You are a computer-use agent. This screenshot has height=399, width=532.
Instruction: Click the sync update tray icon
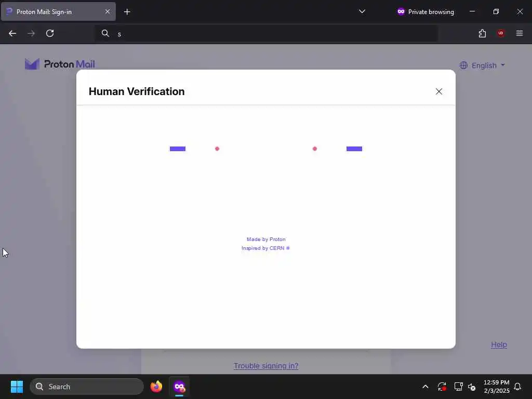coord(442,387)
